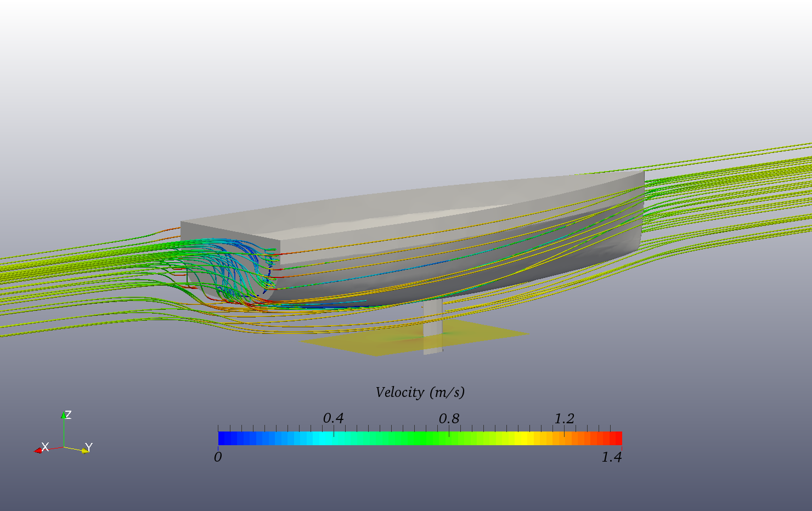Click the minimum value 0 on colorbar

(218, 456)
